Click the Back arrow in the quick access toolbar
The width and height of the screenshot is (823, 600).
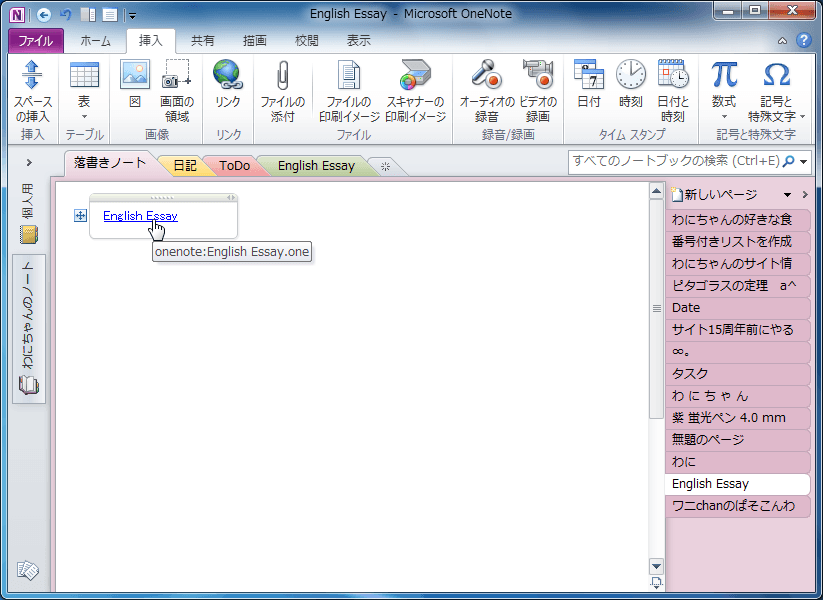point(44,15)
